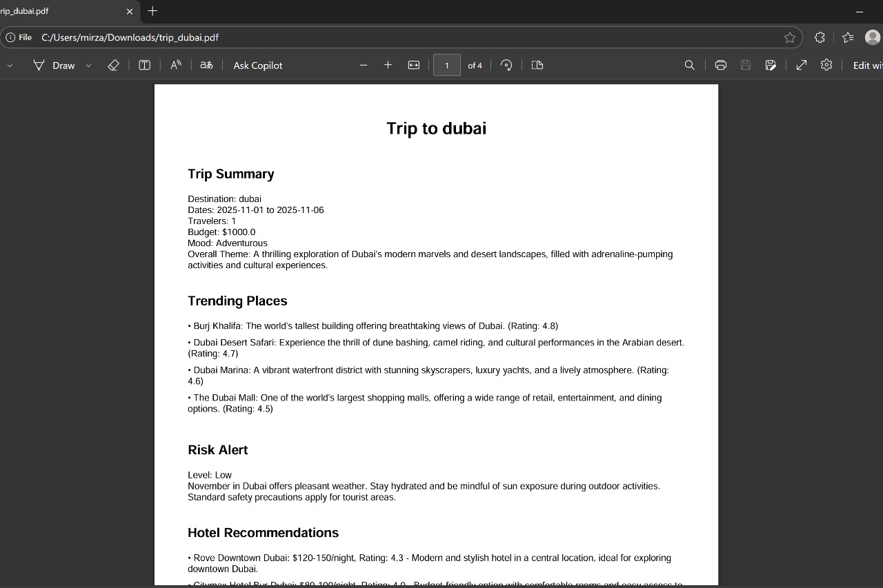Click the 'Trip Summary' heading
Screen dimensions: 883x588
click(231, 174)
